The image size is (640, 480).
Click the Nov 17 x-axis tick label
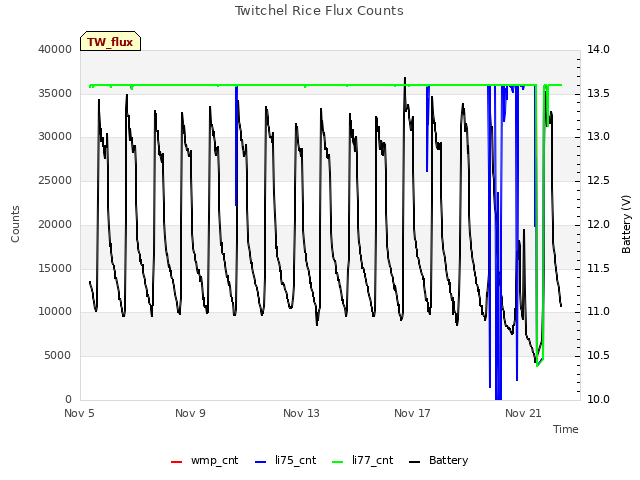412,413
